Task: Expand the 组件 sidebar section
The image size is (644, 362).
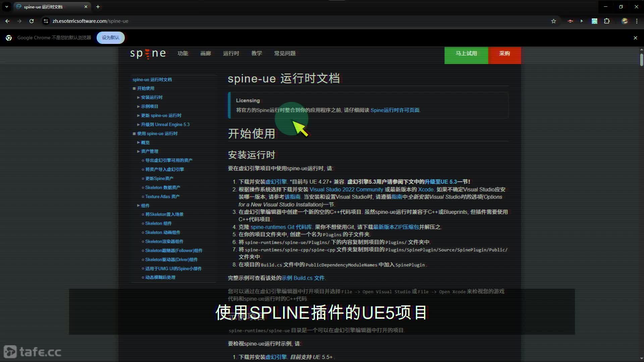Action: coord(145,205)
